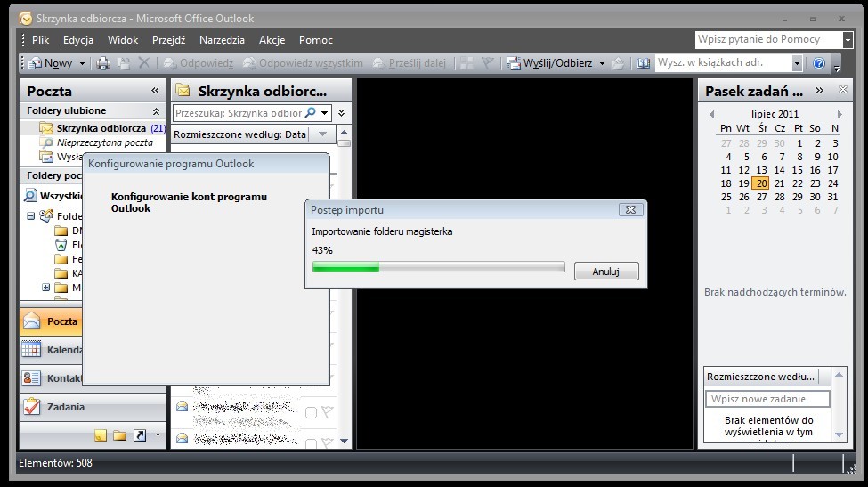Click the 'Wpisz nowe zadanie' task field
This screenshot has width=868, height=487.
tap(767, 399)
